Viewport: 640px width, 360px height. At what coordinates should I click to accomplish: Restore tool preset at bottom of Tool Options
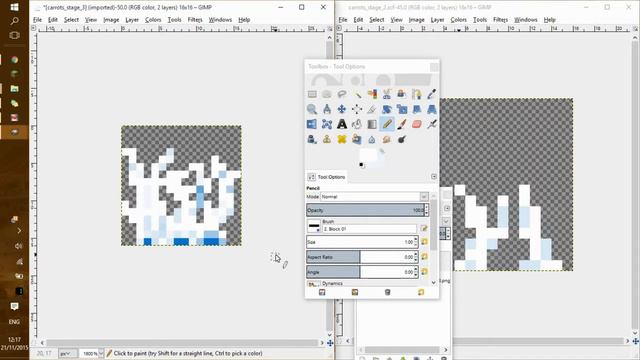click(355, 292)
